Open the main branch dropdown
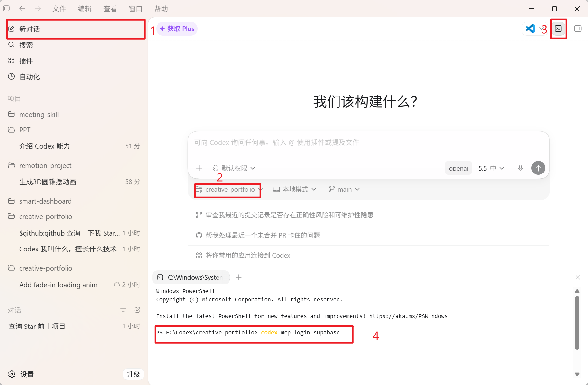The width and height of the screenshot is (588, 385). coord(344,189)
